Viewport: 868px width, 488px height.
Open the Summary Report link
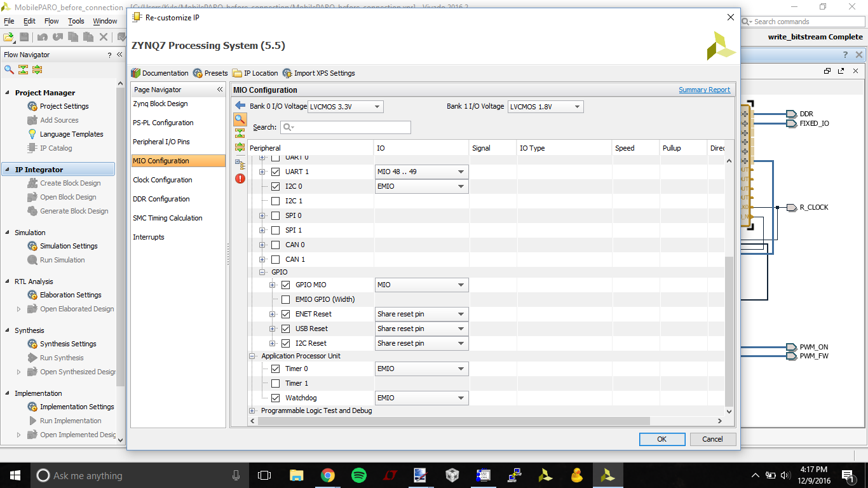point(704,90)
